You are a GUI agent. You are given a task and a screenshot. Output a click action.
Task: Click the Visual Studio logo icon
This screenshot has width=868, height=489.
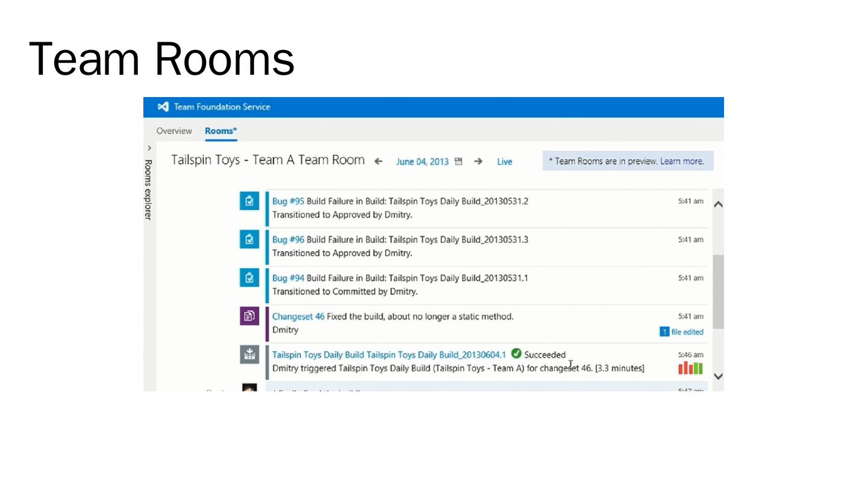[x=163, y=107]
